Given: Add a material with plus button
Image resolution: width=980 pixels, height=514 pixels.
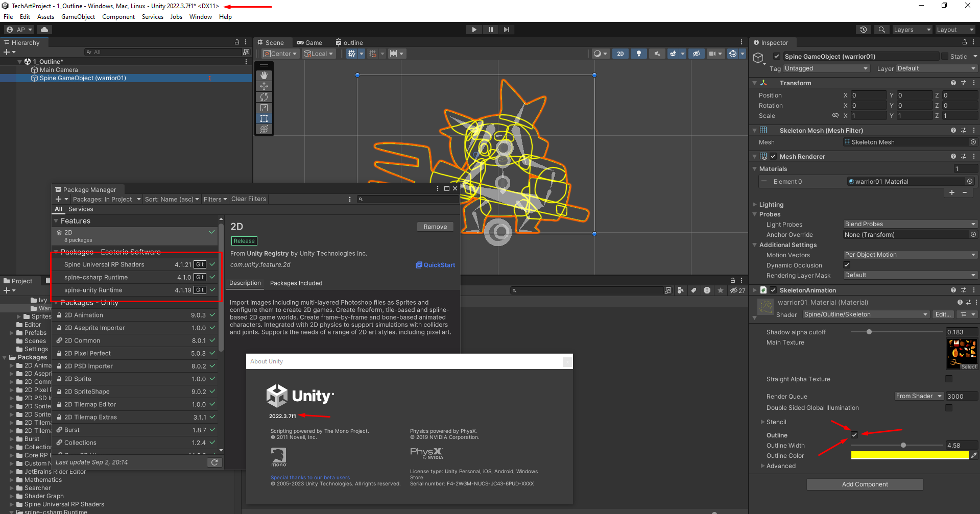Looking at the screenshot, I should pyautogui.click(x=952, y=192).
